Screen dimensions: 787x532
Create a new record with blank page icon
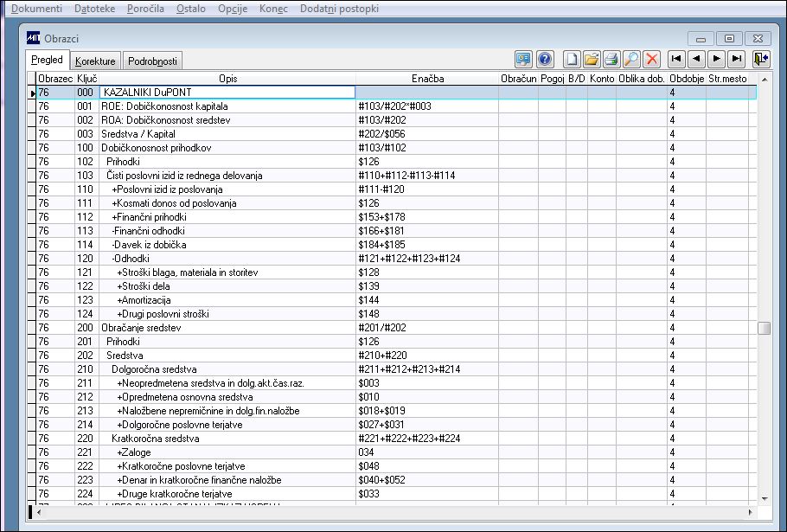tap(571, 59)
